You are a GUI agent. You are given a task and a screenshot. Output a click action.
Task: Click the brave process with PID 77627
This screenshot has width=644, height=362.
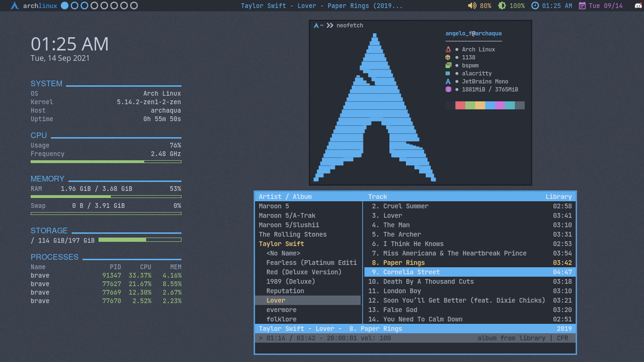(x=106, y=284)
